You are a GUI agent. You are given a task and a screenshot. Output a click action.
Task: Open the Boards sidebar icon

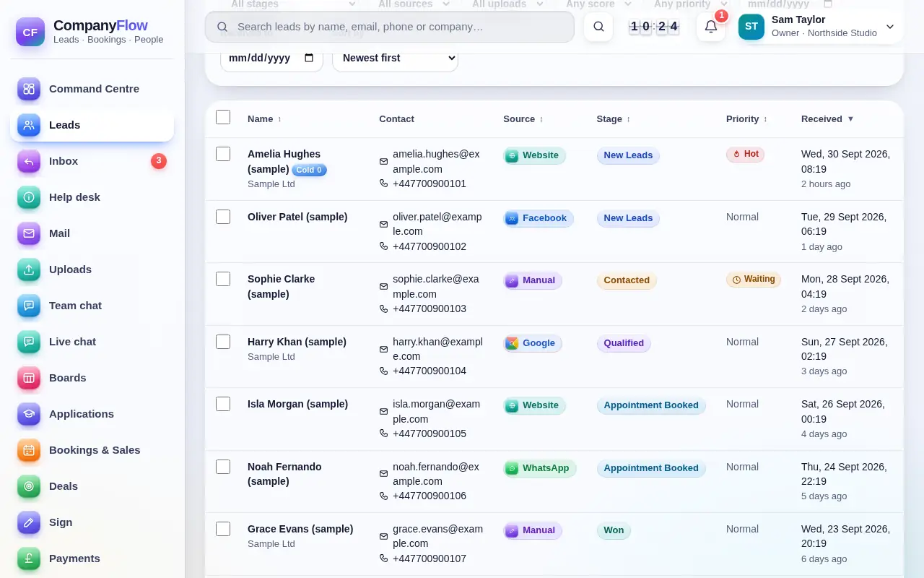click(29, 378)
